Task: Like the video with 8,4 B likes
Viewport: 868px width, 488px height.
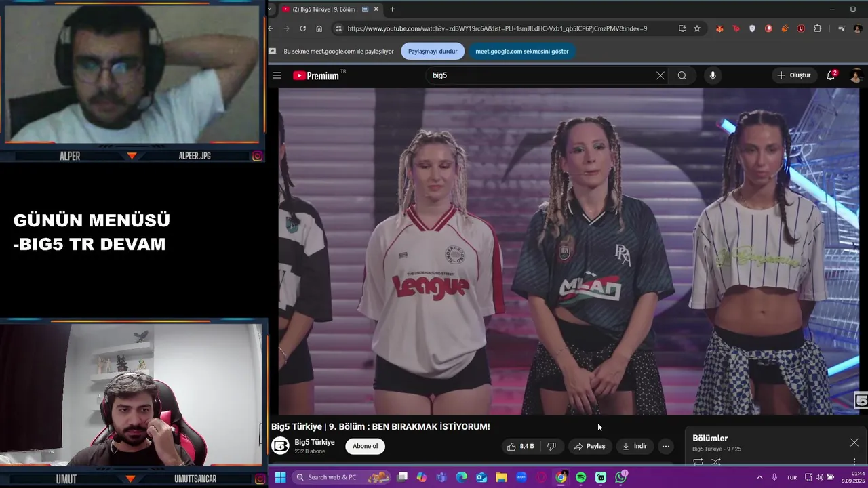Action: (520, 446)
